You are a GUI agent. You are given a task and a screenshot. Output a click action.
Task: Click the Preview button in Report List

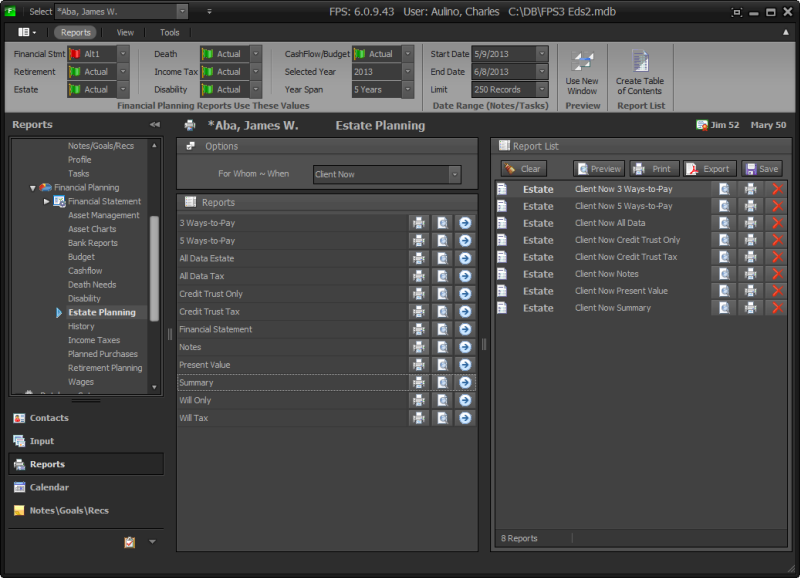point(599,169)
